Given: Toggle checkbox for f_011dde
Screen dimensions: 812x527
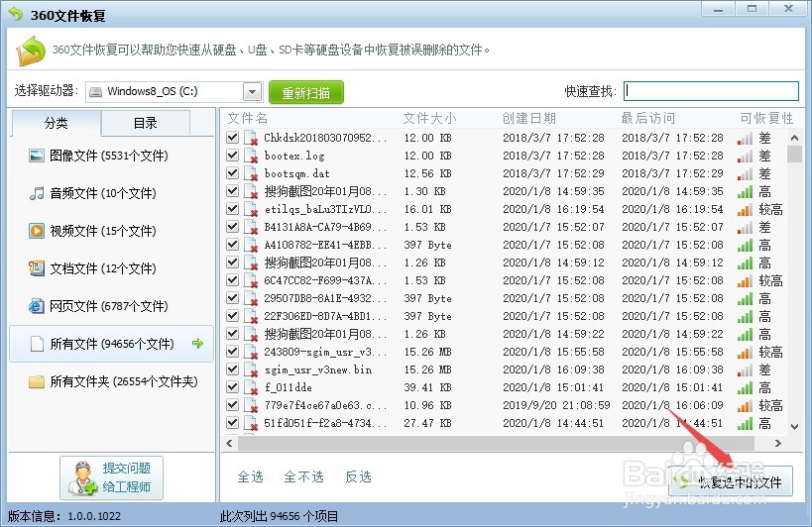Looking at the screenshot, I should (233, 387).
